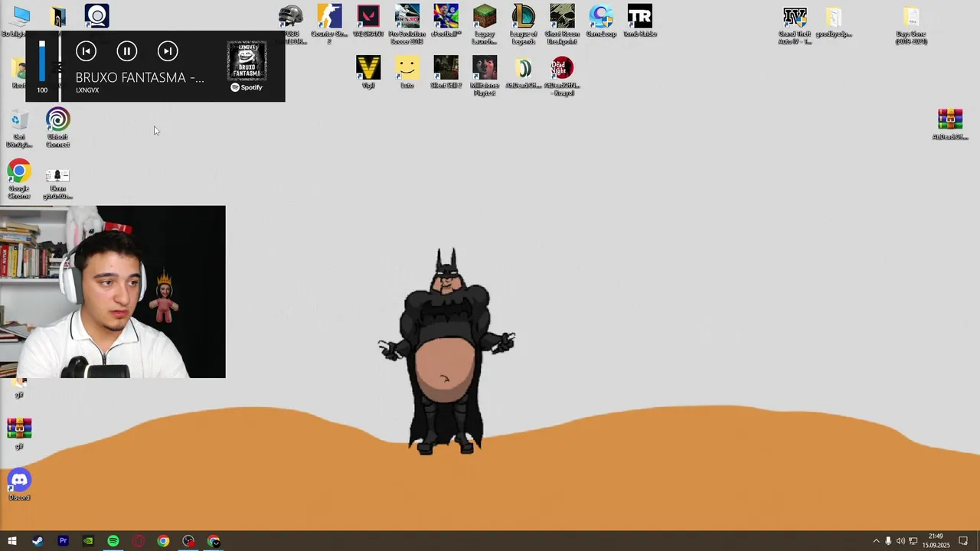The image size is (980, 551).
Task: Click the webcam overlay video feed
Action: pyautogui.click(x=113, y=292)
